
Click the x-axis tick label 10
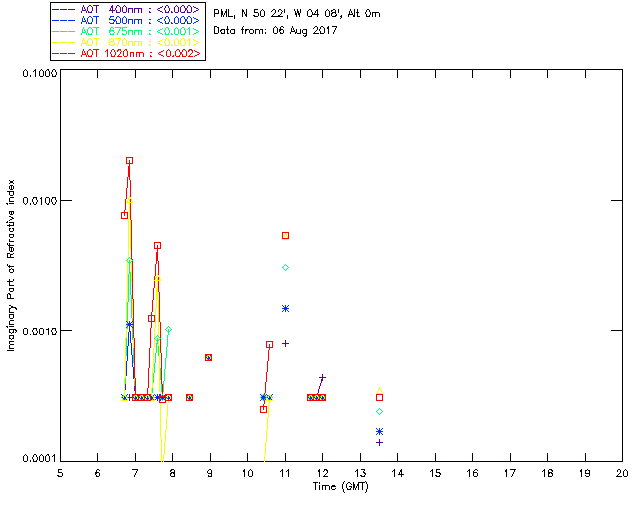click(248, 473)
